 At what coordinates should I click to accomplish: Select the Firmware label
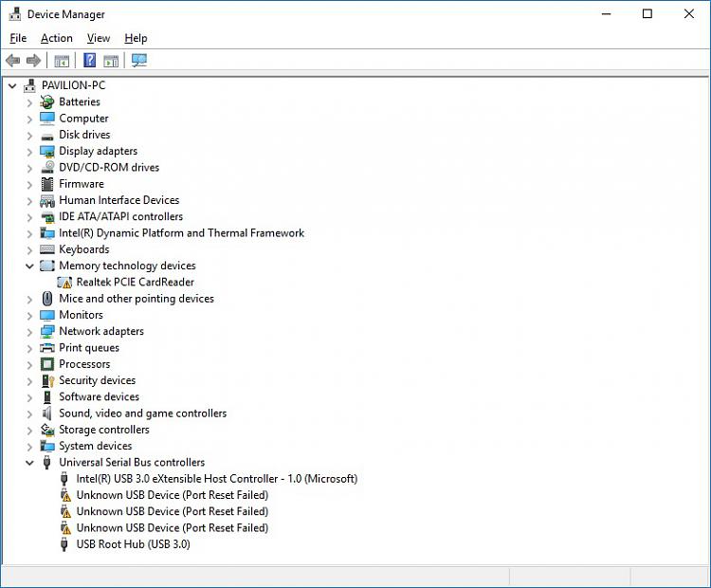coord(82,184)
